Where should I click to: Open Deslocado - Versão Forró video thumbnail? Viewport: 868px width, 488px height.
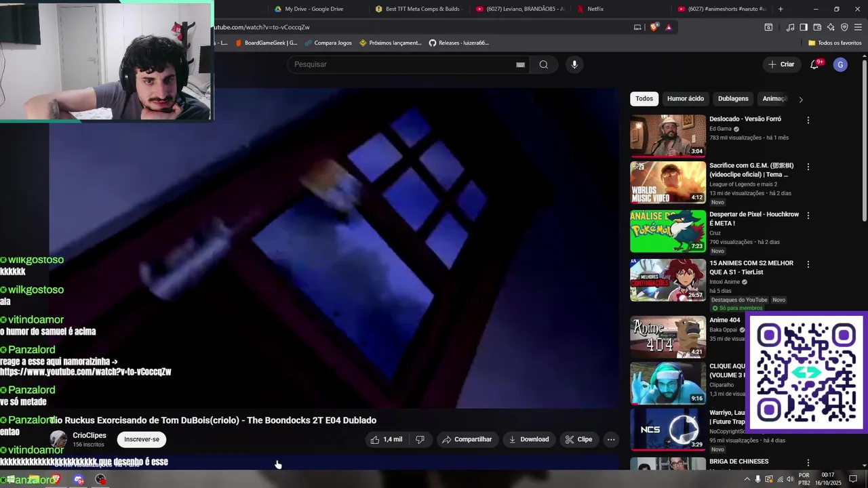[668, 136]
